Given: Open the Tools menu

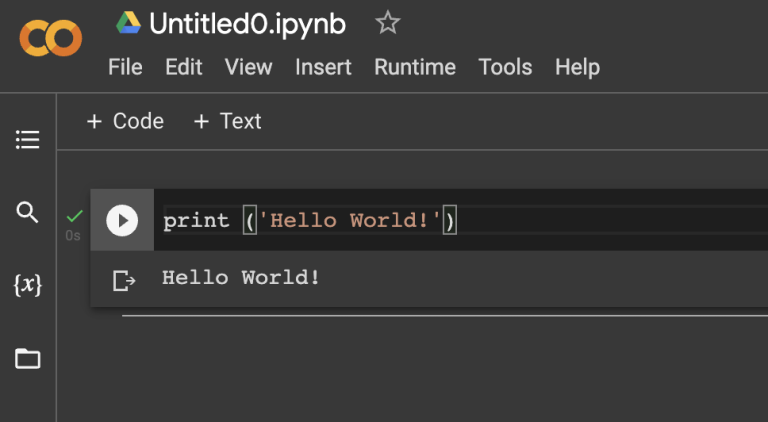Looking at the screenshot, I should 505,67.
